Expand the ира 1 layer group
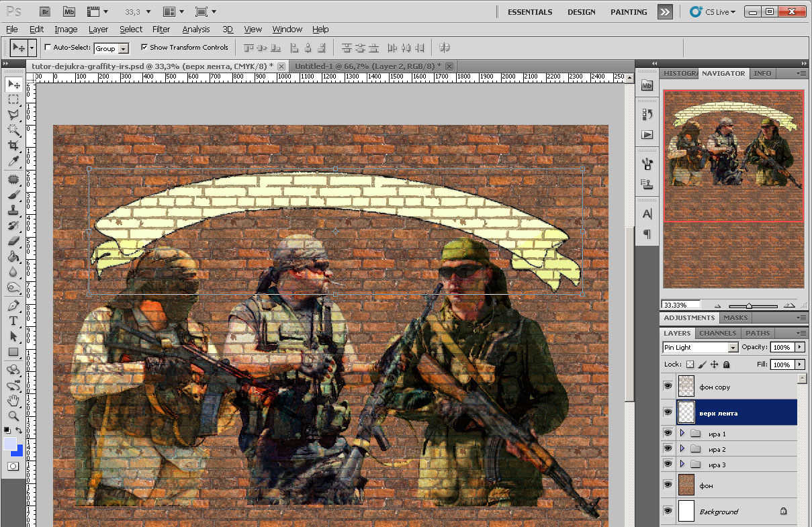The image size is (812, 527). click(681, 434)
